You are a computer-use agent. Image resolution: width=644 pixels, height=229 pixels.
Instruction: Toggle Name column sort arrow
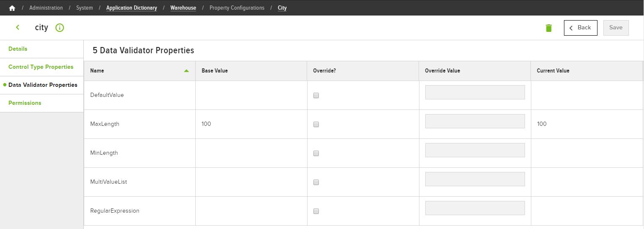point(186,71)
